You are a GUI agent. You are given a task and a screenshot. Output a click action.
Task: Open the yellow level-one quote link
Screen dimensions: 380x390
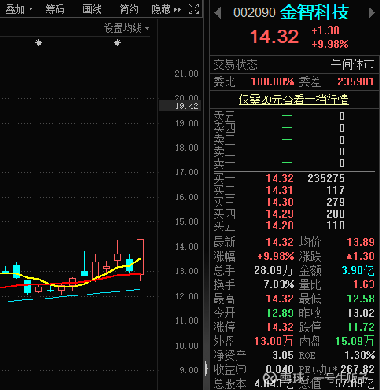pos(294,99)
